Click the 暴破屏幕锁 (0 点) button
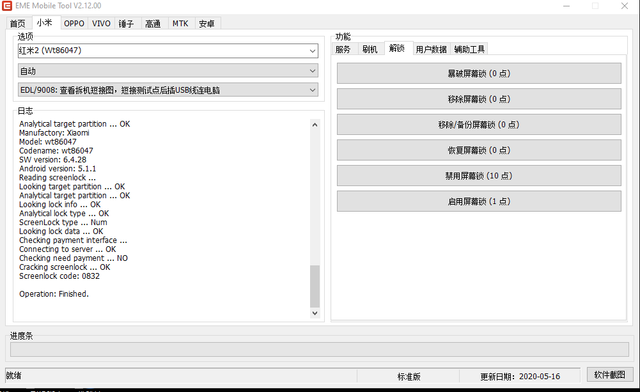The height and width of the screenshot is (392, 640). (479, 74)
